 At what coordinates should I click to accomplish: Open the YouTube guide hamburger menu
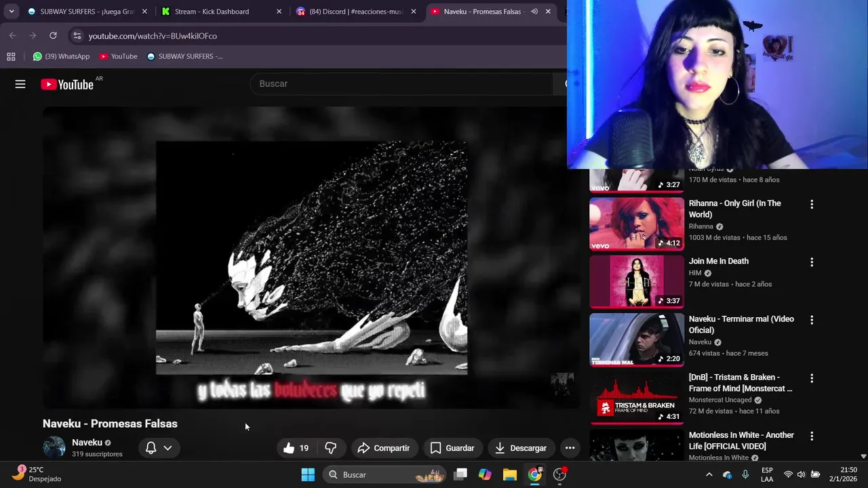point(20,84)
